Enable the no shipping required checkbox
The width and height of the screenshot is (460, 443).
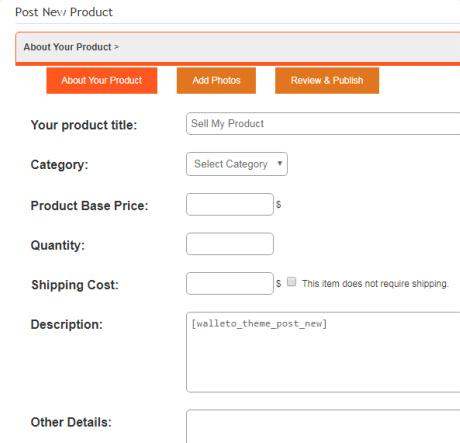291,282
